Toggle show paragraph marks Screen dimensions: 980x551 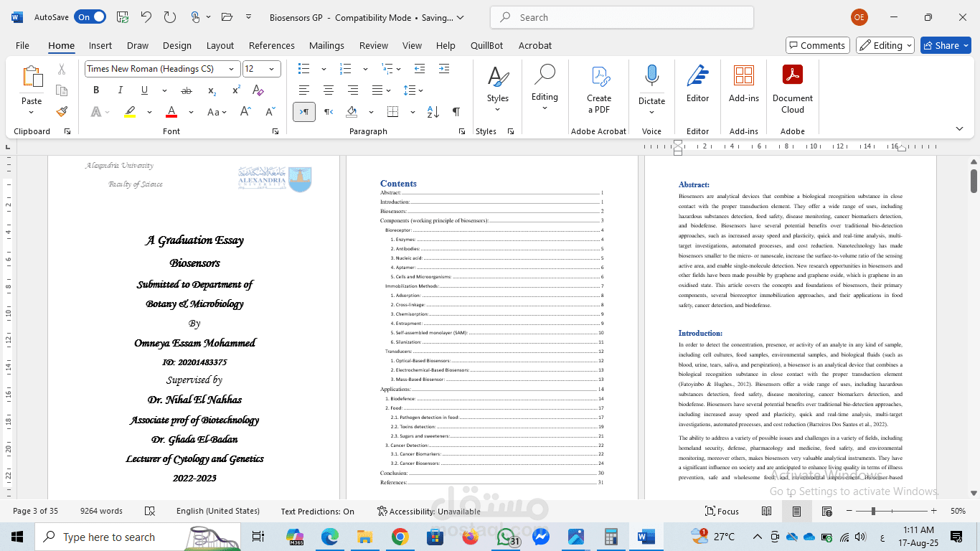click(456, 112)
